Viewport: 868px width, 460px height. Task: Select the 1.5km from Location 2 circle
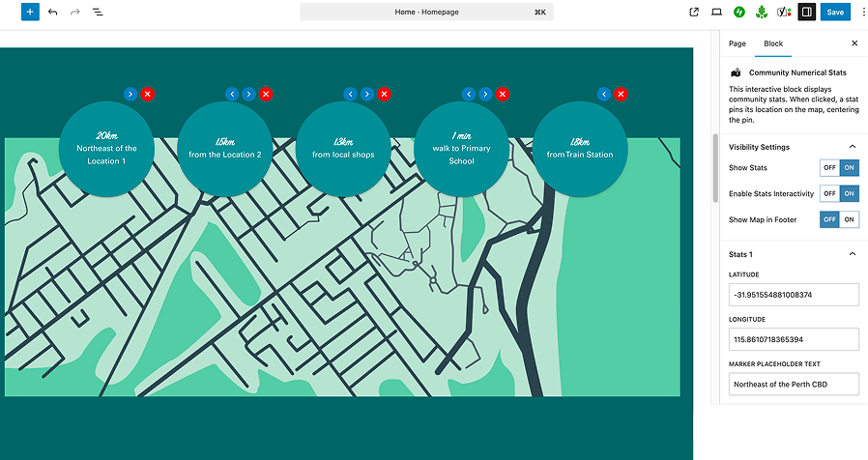click(225, 149)
